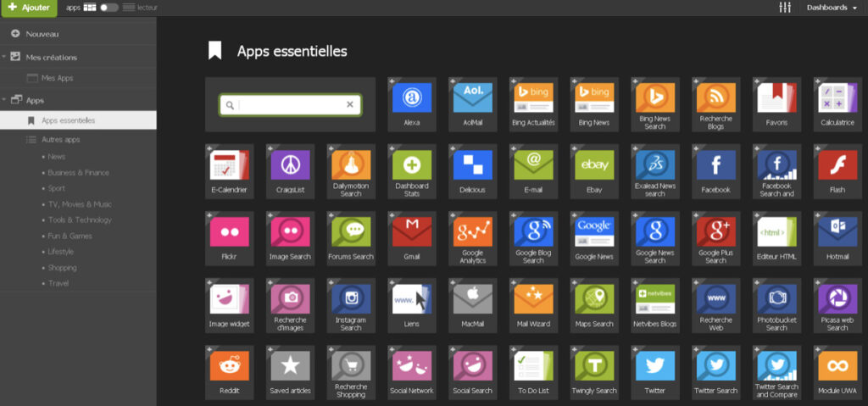Collapse the Apps section arrow
Screen dimensions: 868x406
point(4,100)
